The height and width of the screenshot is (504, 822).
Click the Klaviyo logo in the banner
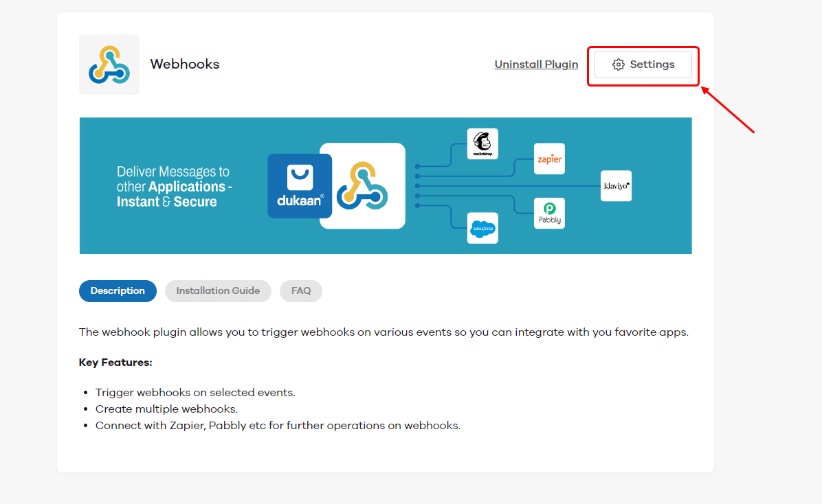(616, 186)
